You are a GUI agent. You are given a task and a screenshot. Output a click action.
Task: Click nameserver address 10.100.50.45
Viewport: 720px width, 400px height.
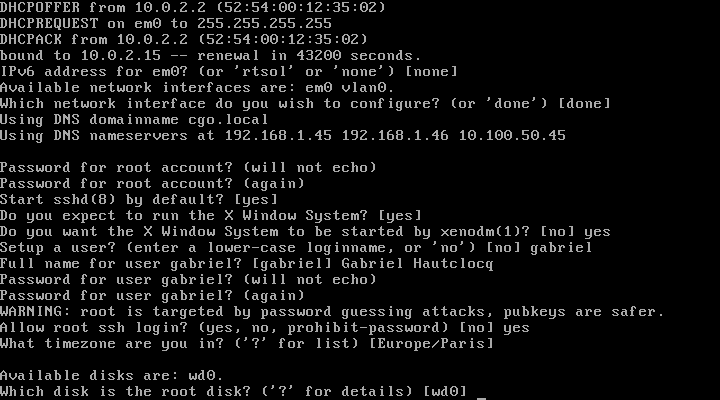pyautogui.click(x=512, y=135)
